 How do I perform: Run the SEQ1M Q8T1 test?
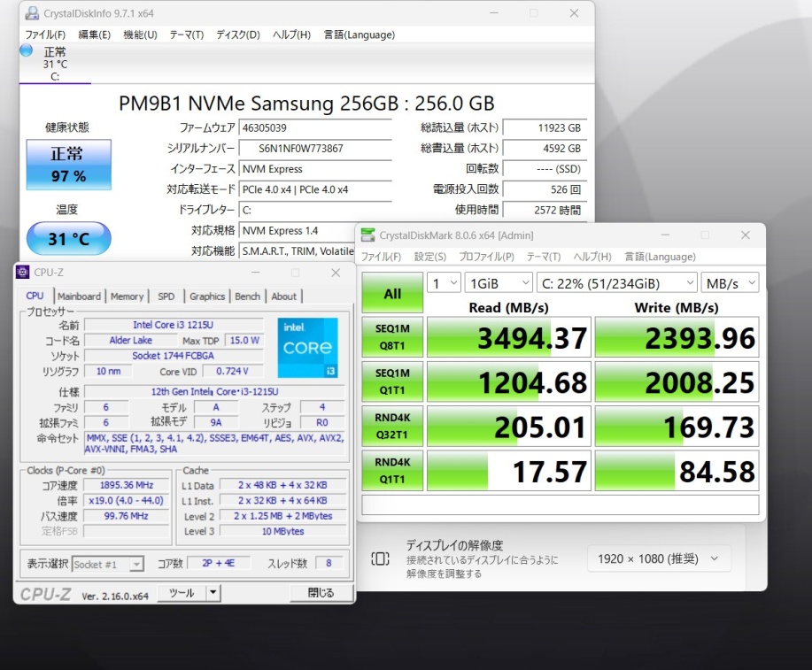(392, 337)
